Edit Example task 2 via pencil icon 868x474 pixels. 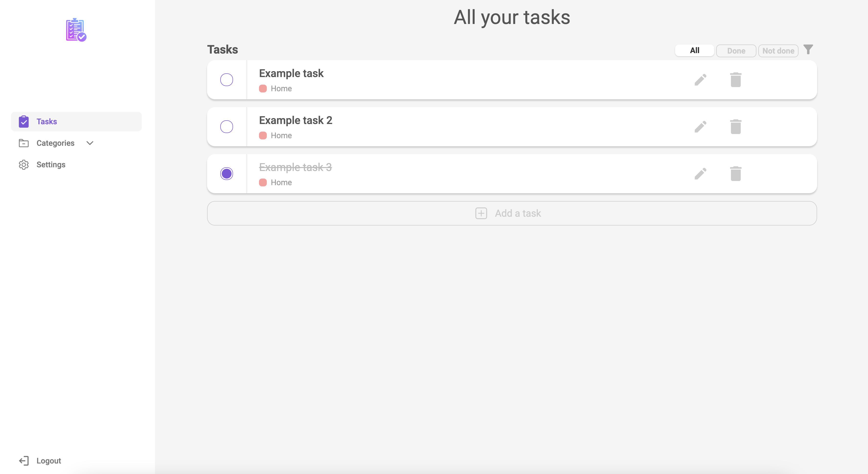[700, 127]
